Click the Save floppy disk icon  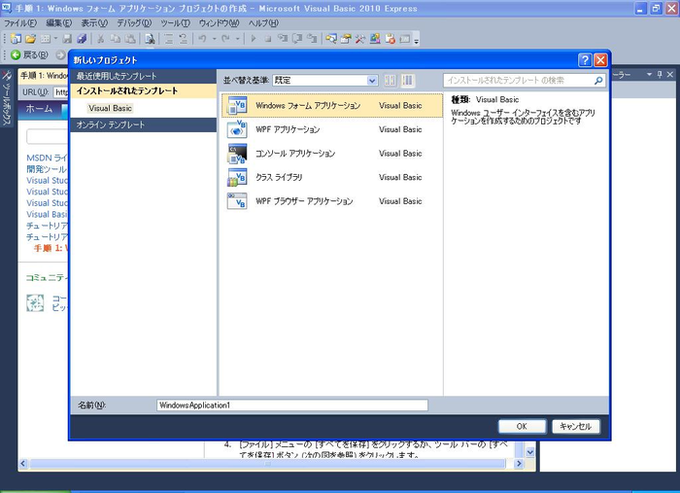67,39
